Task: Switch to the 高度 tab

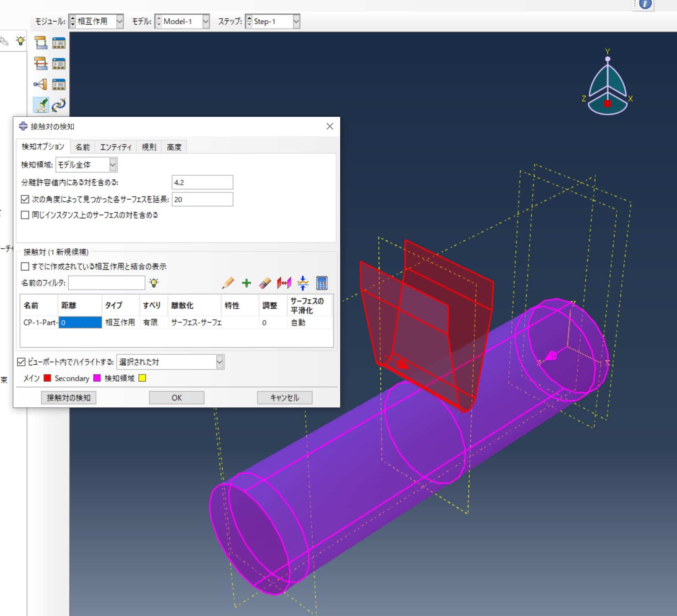Action: [174, 147]
